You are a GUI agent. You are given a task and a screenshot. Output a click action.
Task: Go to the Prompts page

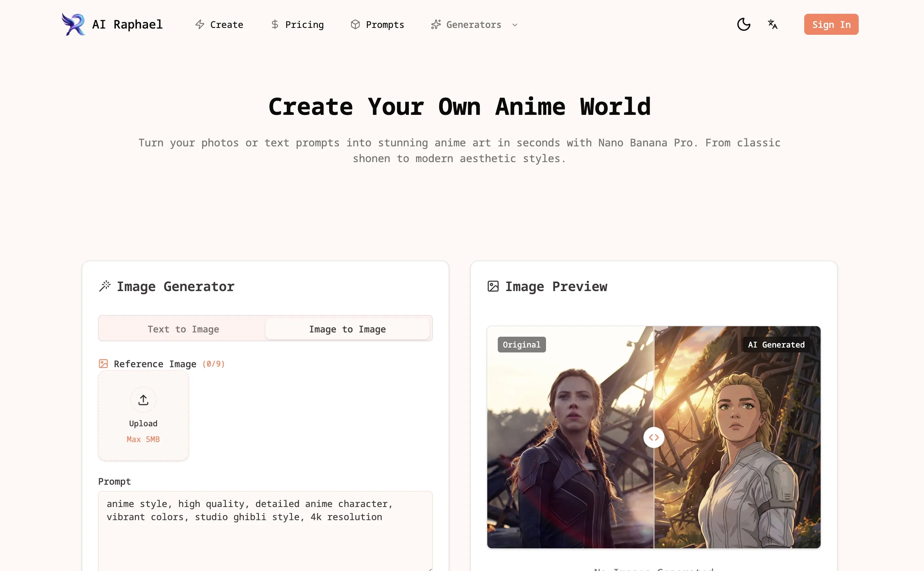coord(385,25)
